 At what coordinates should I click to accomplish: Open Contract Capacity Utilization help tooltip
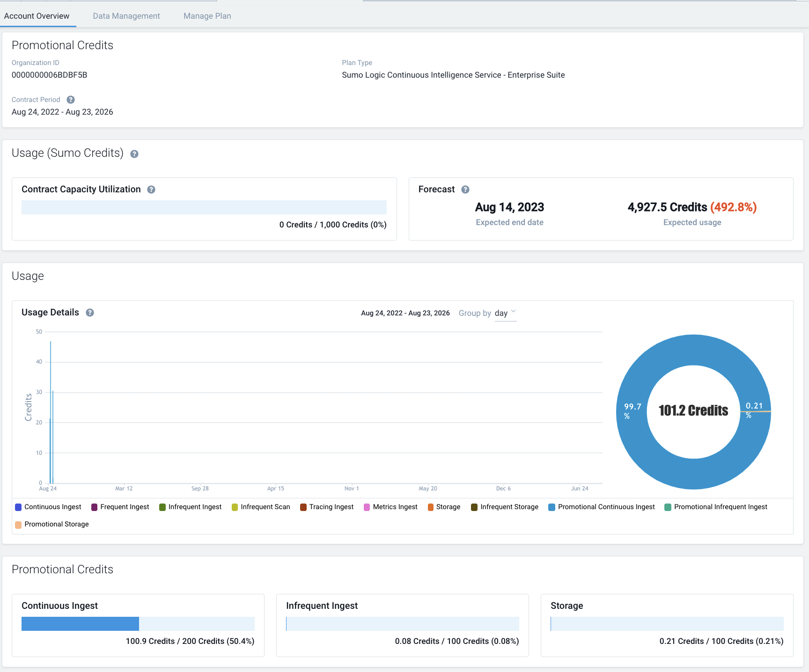pos(151,190)
